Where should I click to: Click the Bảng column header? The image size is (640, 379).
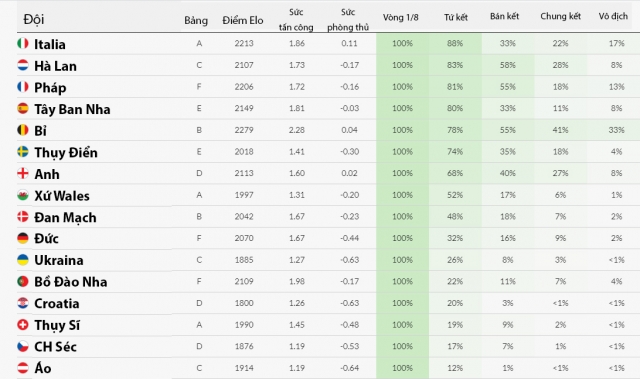click(196, 20)
